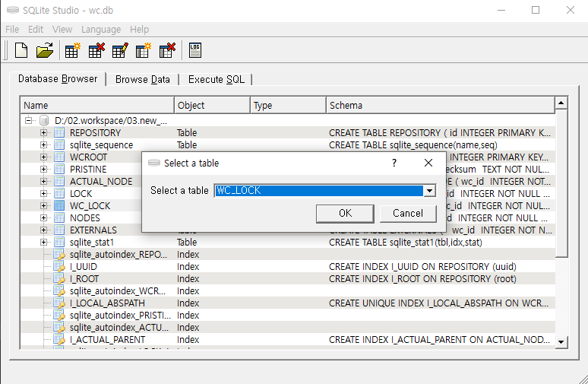Screen dimensions: 588x384
Task: Expand the sqlite_stat1 table node
Action: [x=43, y=242]
